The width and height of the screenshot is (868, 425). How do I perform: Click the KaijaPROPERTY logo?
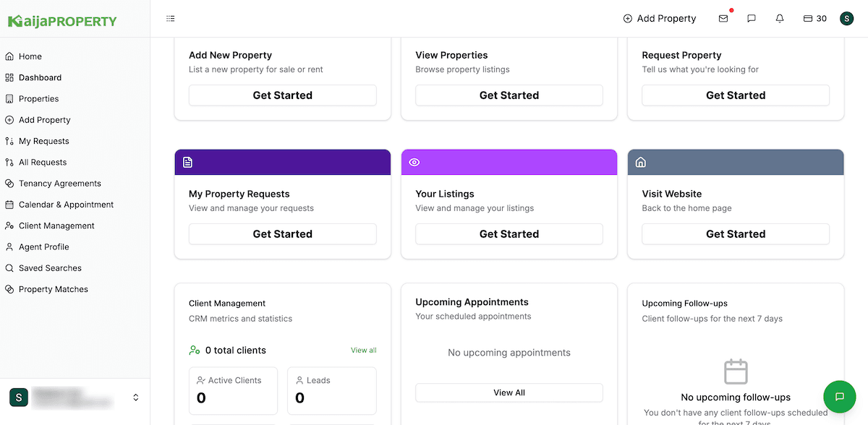point(62,21)
